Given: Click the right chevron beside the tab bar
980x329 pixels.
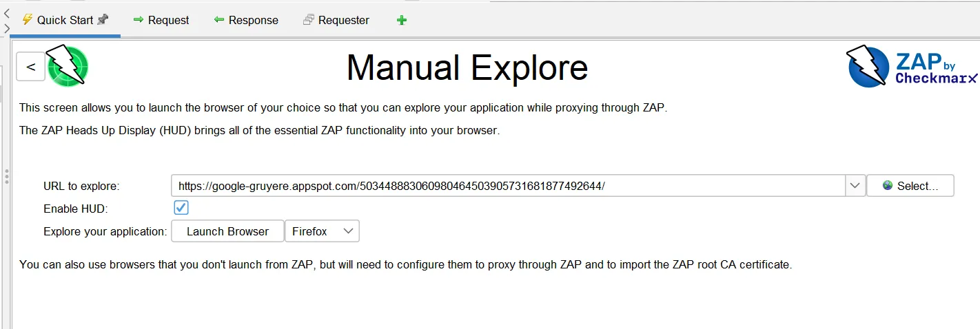Looking at the screenshot, I should (x=6, y=28).
